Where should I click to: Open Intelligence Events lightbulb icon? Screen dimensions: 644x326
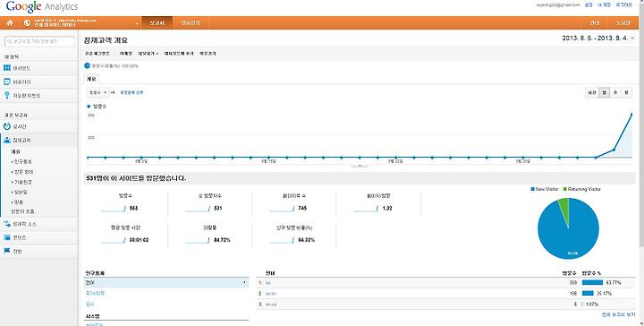[x=7, y=95]
